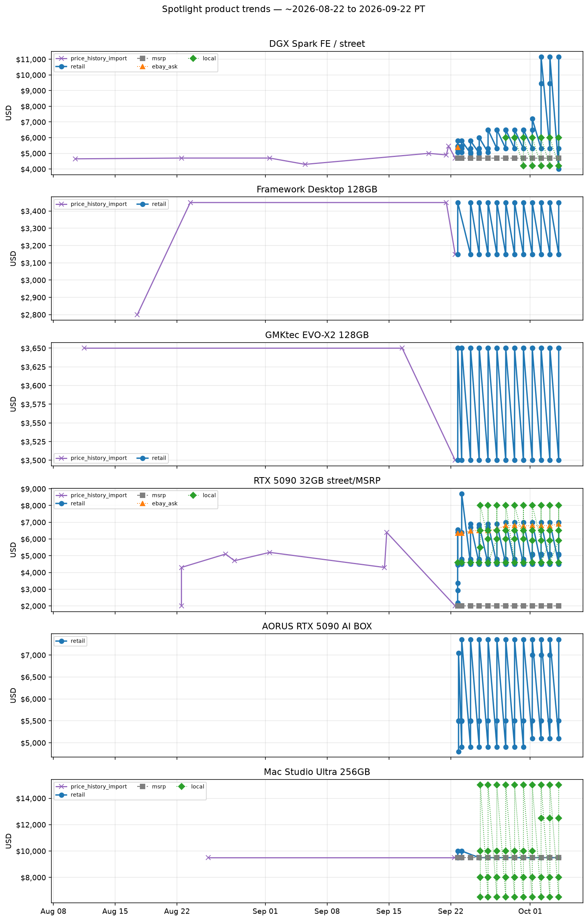Click the 'DGX Spark FE / street' chart title
Screen dimensions: 588x921
[x=317, y=44]
